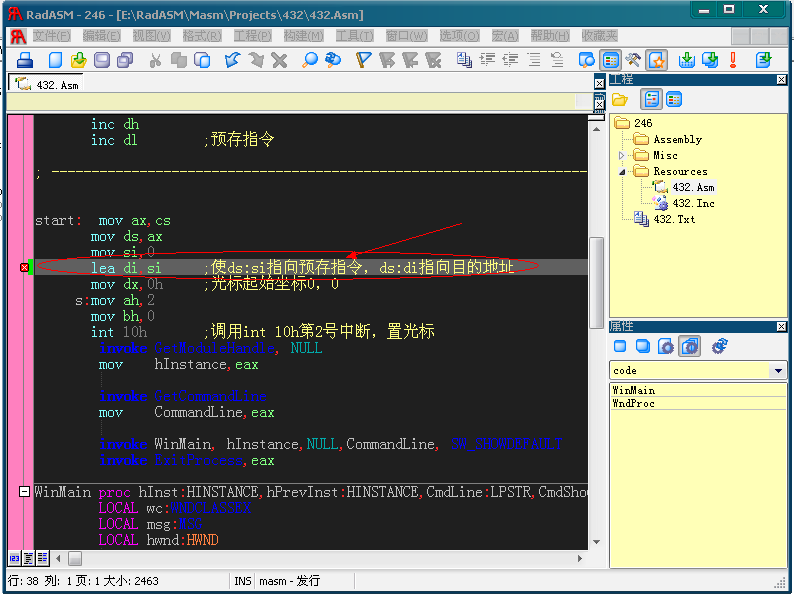Open the code properties dropdown
Image resolution: width=794 pixels, height=594 pixels.
778,371
